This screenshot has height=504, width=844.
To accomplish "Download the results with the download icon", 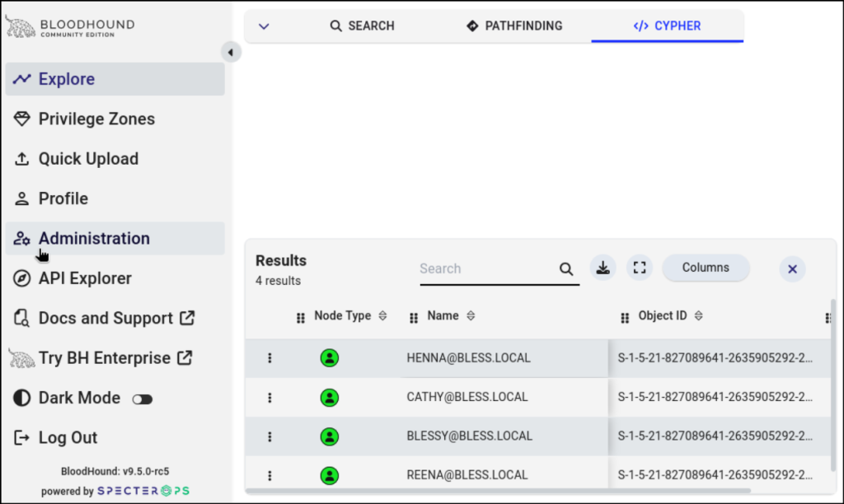I will point(603,268).
